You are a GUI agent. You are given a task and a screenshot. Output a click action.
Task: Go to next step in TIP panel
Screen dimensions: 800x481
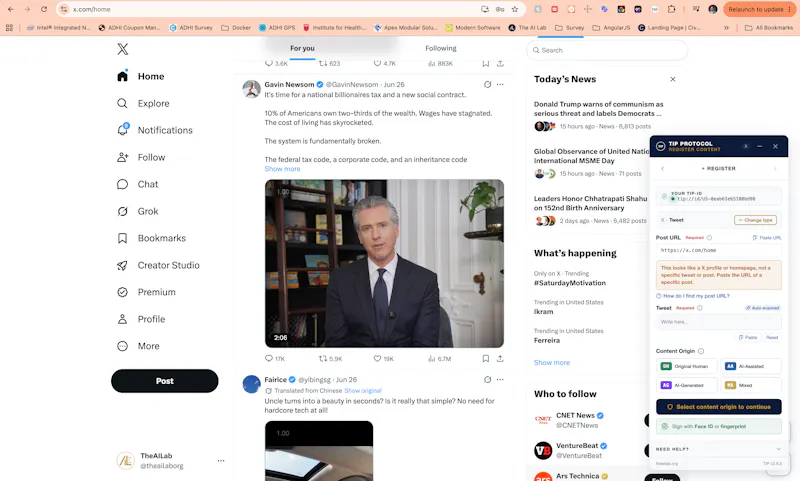coord(775,168)
